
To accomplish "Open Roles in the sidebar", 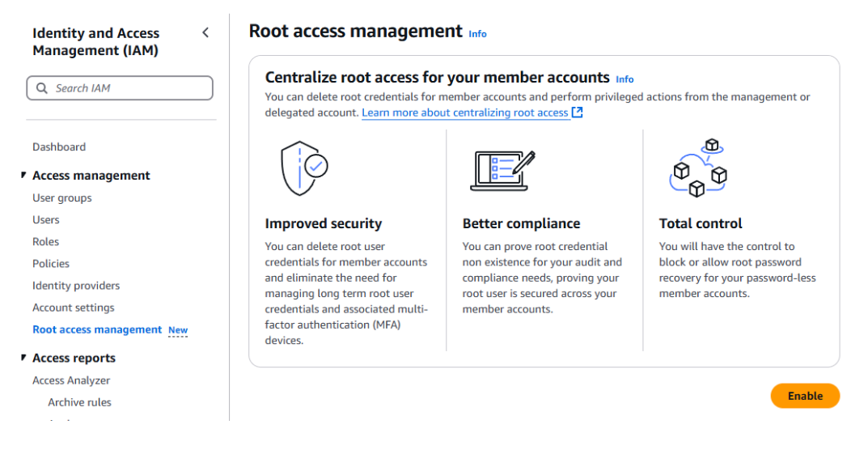I will pyautogui.click(x=45, y=242).
